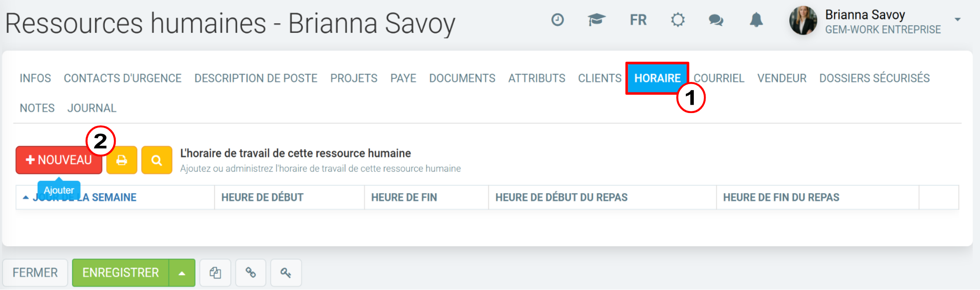Expand the ENREGISTRER options arrow
Screen dimensions: 980x290
pyautogui.click(x=182, y=273)
